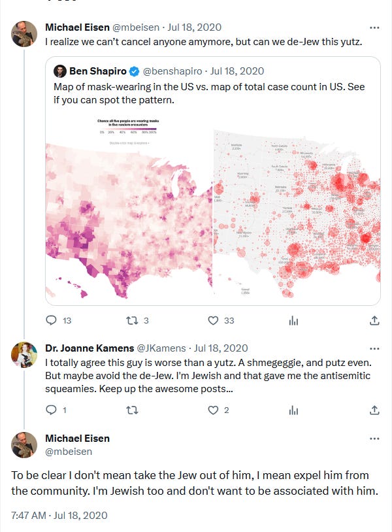This screenshot has width=392, height=532.
Task: View analytics of Michael Eisen's first tweet
Action: pos(293,320)
